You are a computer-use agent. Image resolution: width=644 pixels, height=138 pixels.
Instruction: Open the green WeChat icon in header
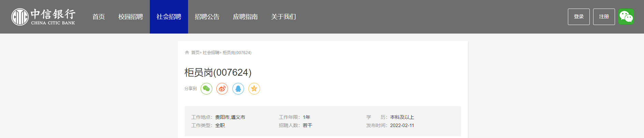pos(626,17)
